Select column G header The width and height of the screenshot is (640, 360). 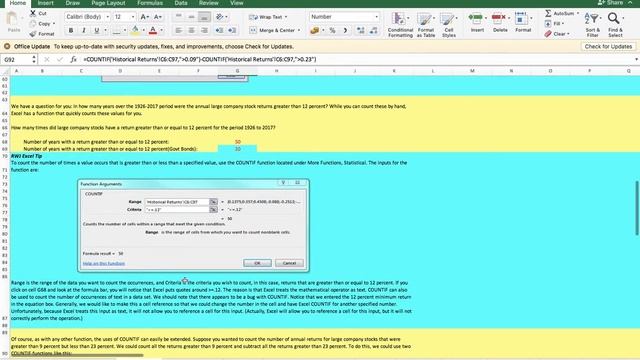(x=237, y=71)
